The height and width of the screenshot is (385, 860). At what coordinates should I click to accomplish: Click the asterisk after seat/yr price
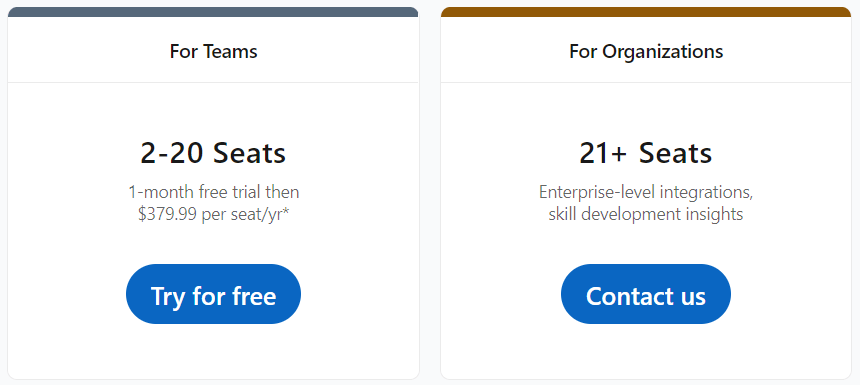tap(286, 212)
